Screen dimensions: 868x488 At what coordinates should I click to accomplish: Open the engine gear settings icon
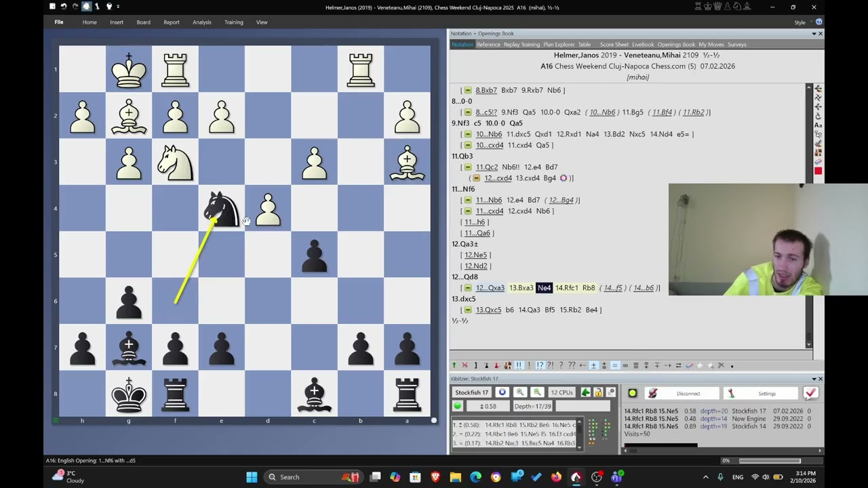611,392
